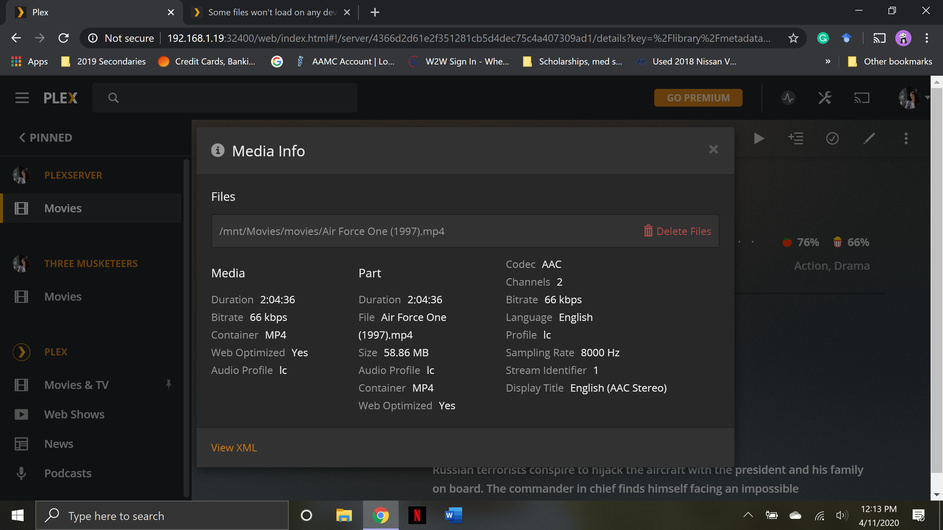Viewport: 943px width, 530px height.
Task: Open Chrome profile avatar
Action: coord(903,38)
